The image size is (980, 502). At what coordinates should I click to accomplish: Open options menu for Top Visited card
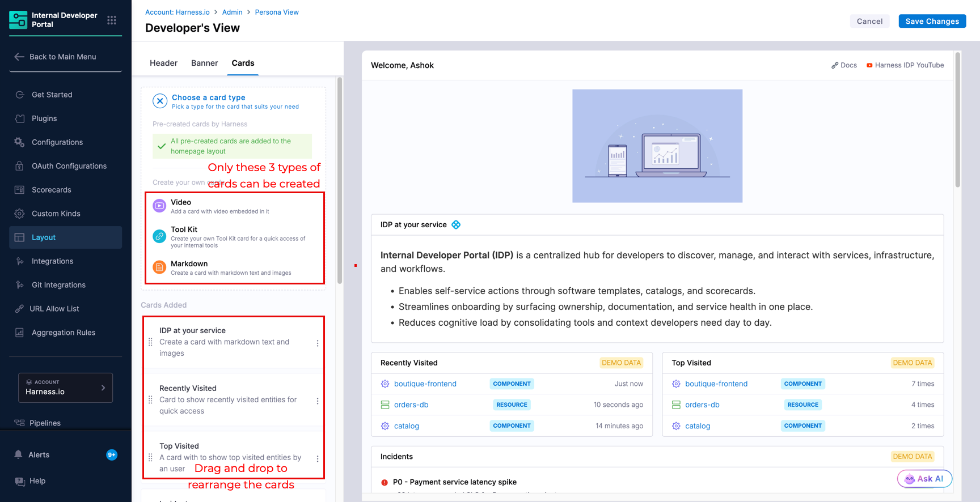318,458
